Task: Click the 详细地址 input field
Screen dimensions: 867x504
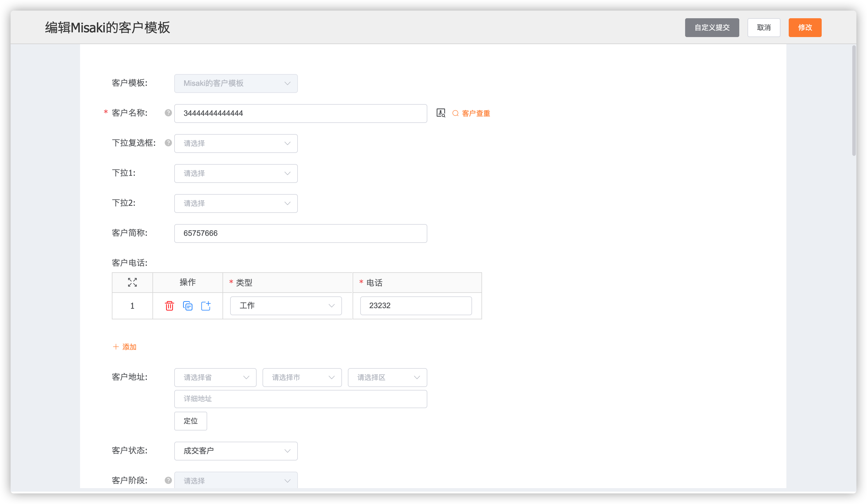Action: [300, 399]
